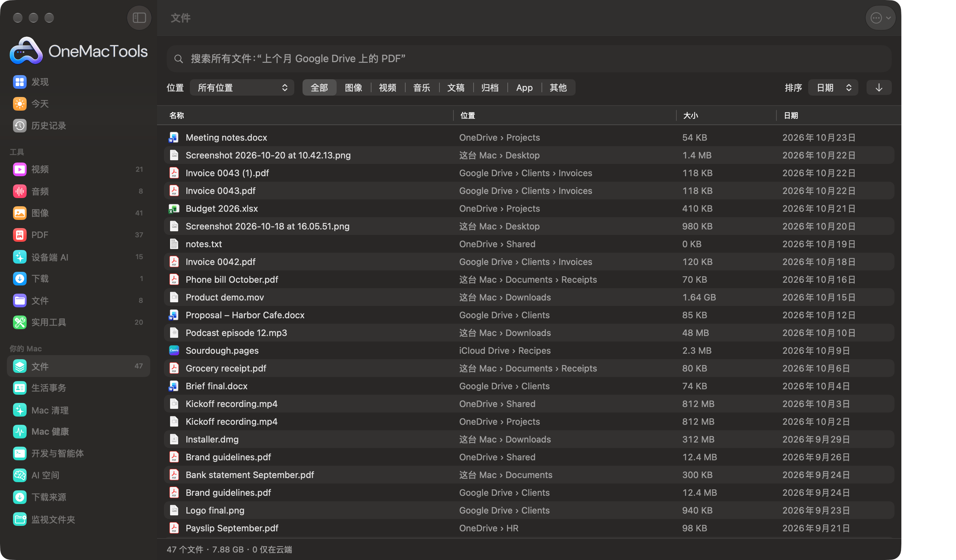Open the 视频 tool icon
Viewport: 956px width, 560px height.
(20, 169)
